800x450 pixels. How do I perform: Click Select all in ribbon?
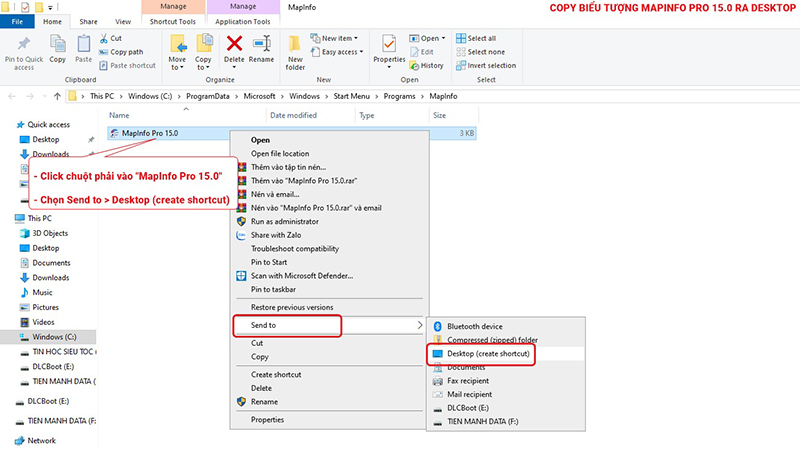[476, 38]
